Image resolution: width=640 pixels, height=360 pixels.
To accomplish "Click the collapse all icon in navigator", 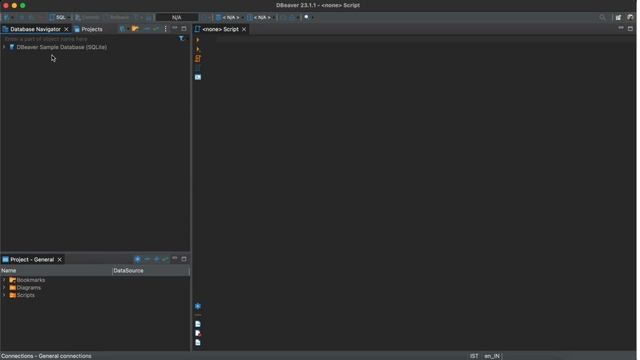I will point(147,29).
